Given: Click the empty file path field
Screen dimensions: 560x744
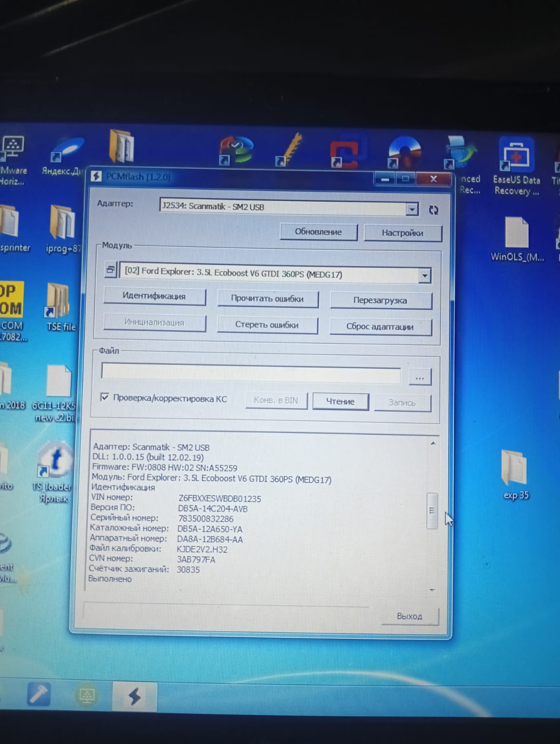Looking at the screenshot, I should point(251,374).
